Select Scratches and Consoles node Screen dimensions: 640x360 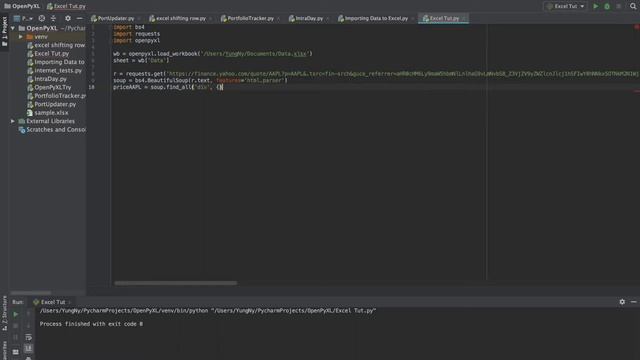click(x=52, y=130)
